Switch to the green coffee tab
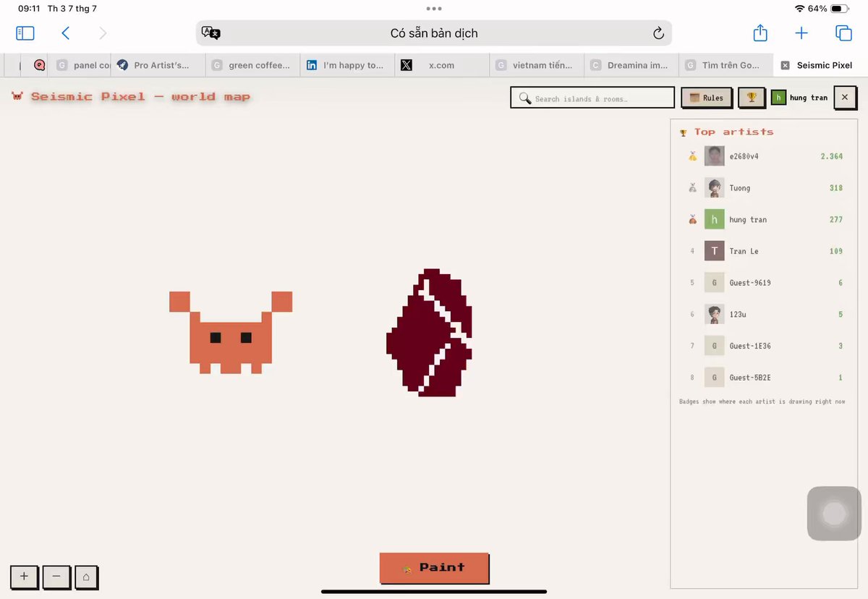Viewport: 868px width, 599px height. point(253,65)
